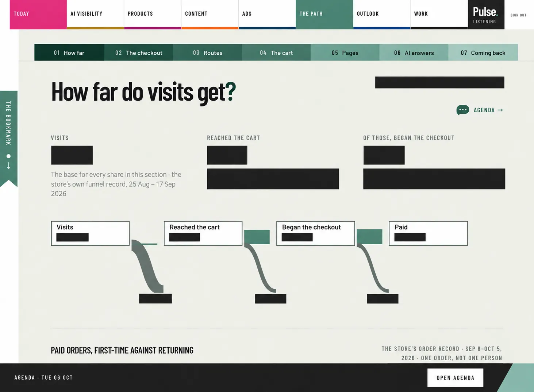Viewport: 534px width, 392px height.
Task: Click the 'Agenda · Tue 06 Oct' footer text
Action: pyautogui.click(x=43, y=377)
